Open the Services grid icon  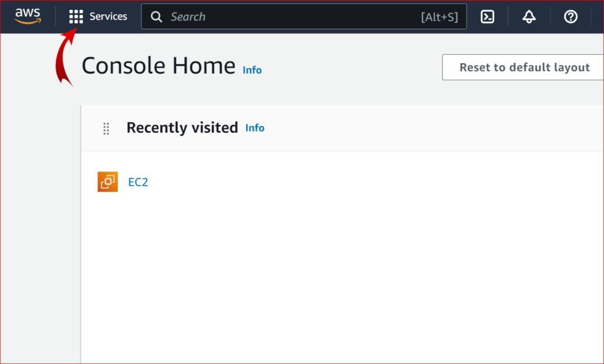click(x=76, y=17)
